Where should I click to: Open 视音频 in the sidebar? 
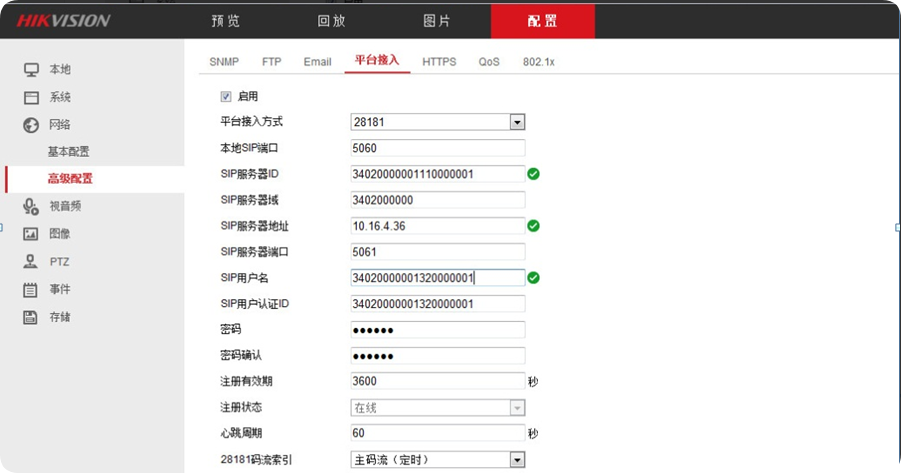pyautogui.click(x=65, y=206)
